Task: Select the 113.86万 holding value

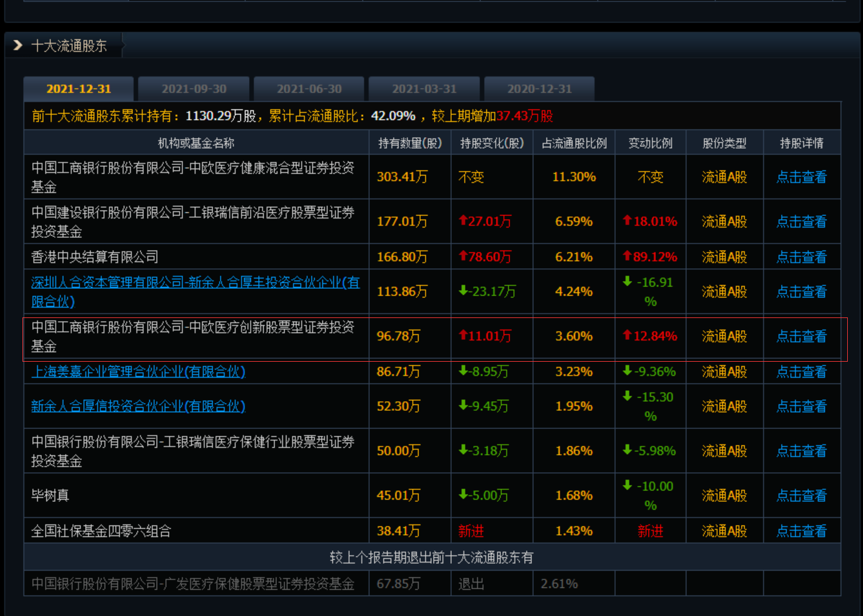Action: click(402, 292)
